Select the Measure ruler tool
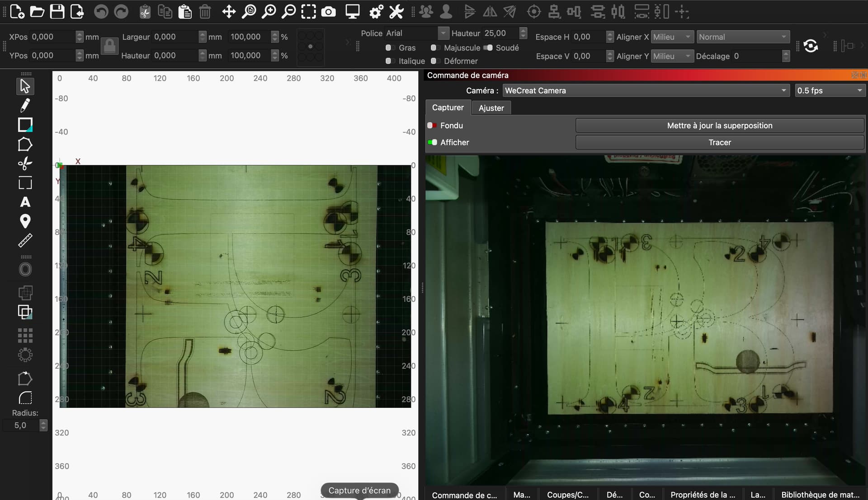 pos(25,241)
